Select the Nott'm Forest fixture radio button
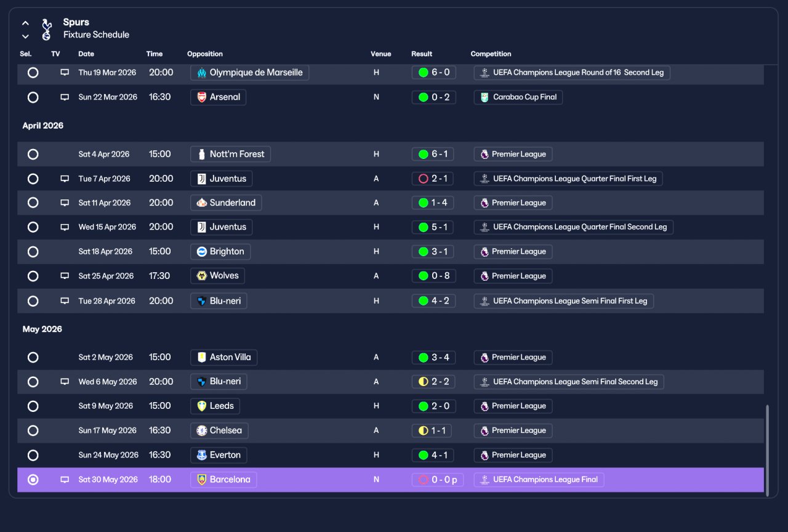The height and width of the screenshot is (532, 788). coord(33,154)
